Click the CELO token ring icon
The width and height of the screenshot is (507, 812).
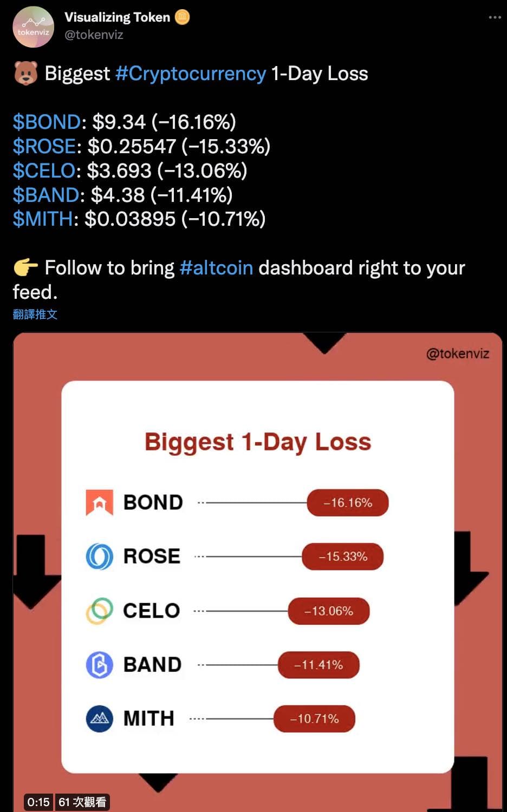tap(99, 610)
